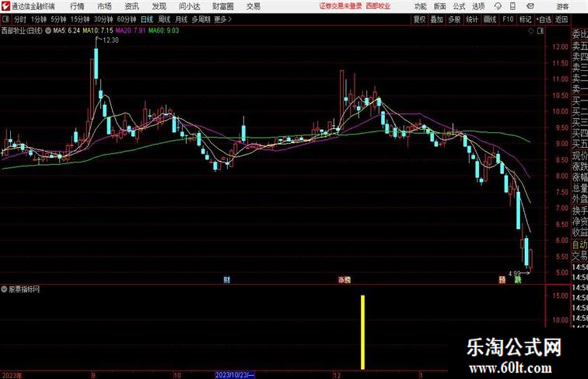Click the MA10: 7.15 value
588x379 pixels.
click(98, 30)
